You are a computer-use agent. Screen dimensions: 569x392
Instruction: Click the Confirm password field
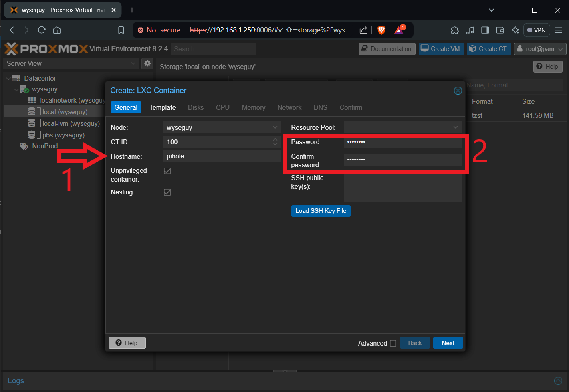pyautogui.click(x=402, y=160)
